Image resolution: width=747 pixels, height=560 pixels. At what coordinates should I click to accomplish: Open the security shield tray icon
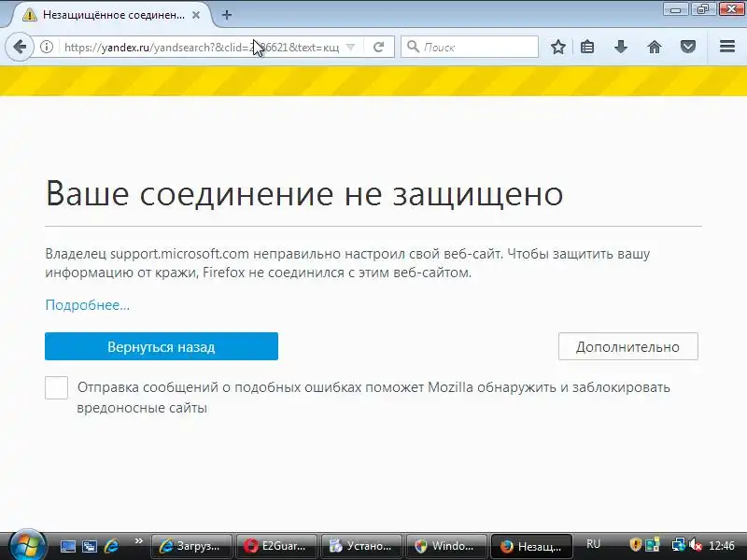(635, 545)
